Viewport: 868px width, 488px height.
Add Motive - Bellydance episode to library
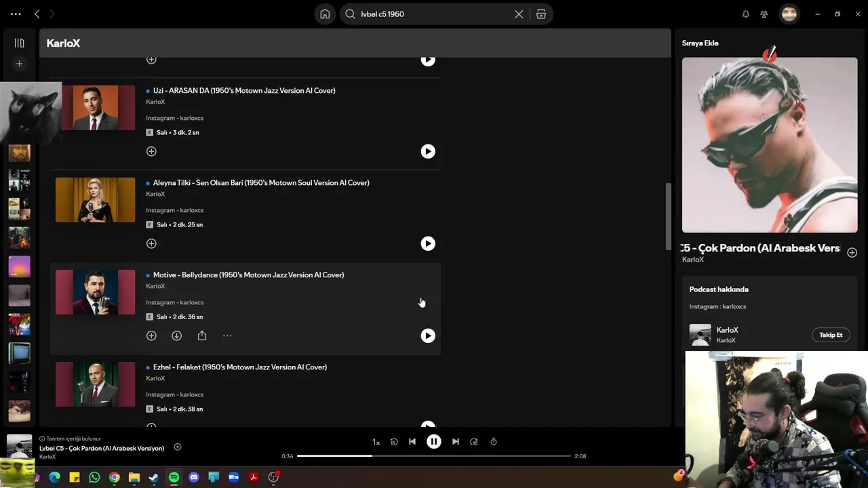151,335
